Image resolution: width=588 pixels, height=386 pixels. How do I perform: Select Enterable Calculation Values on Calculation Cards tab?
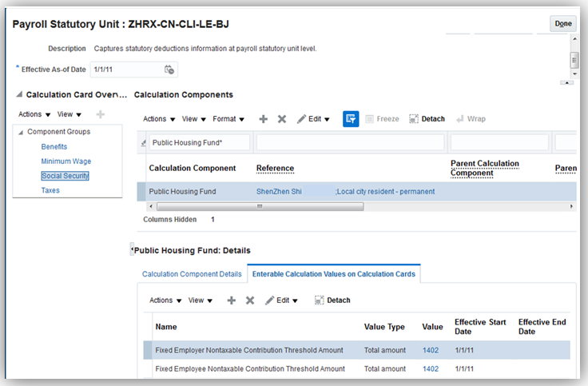point(334,274)
